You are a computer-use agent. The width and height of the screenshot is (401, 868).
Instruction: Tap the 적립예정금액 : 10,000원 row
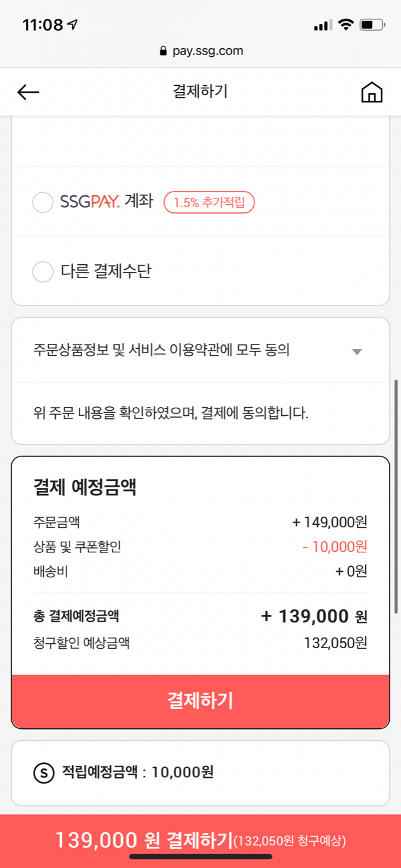pyautogui.click(x=138, y=773)
